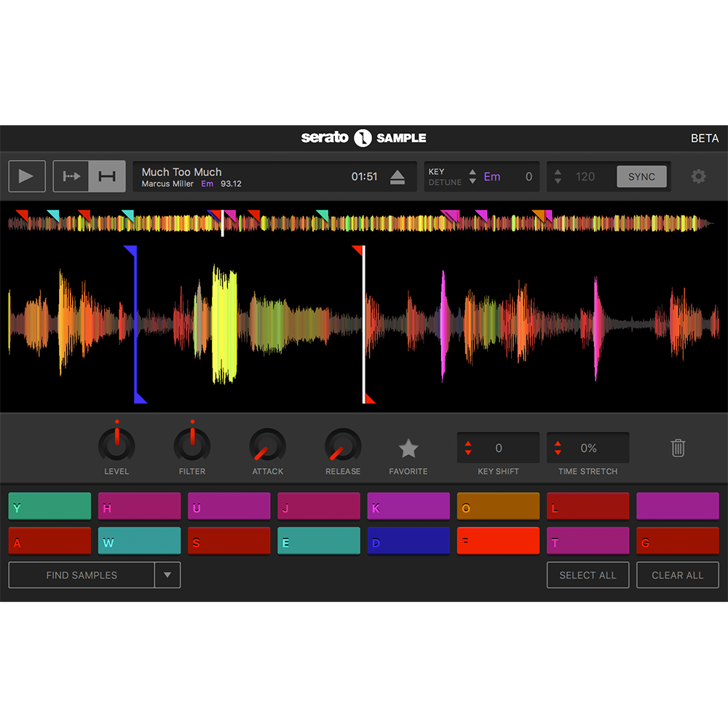This screenshot has width=728, height=728.
Task: Eject the loaded track
Action: point(397,176)
